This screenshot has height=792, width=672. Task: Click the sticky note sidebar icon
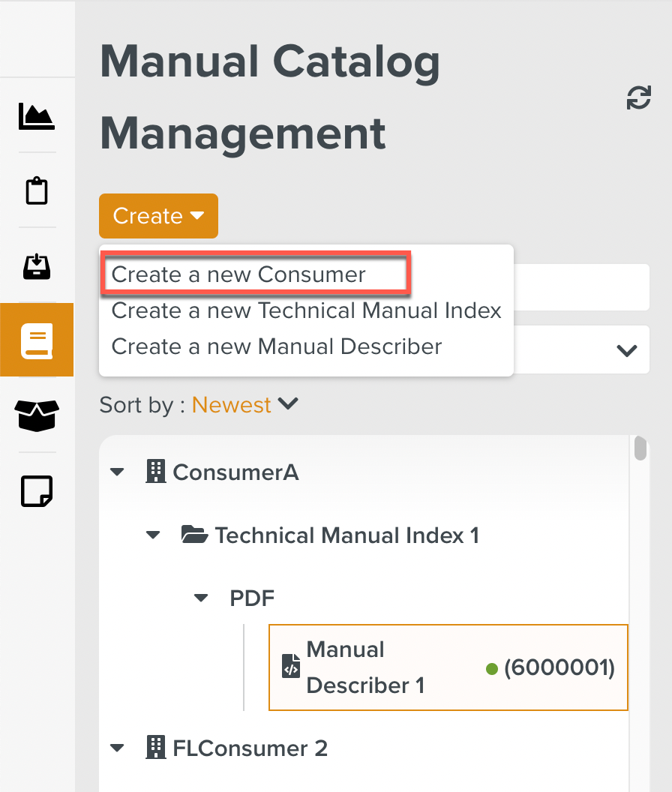(37, 491)
